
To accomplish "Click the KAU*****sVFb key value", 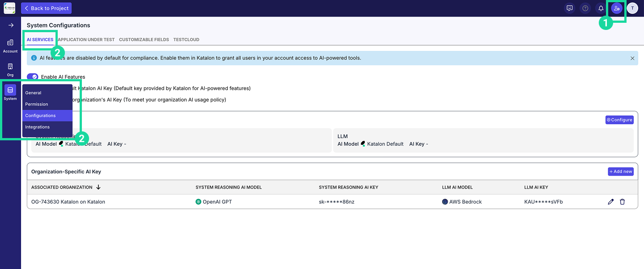I will tap(543, 202).
